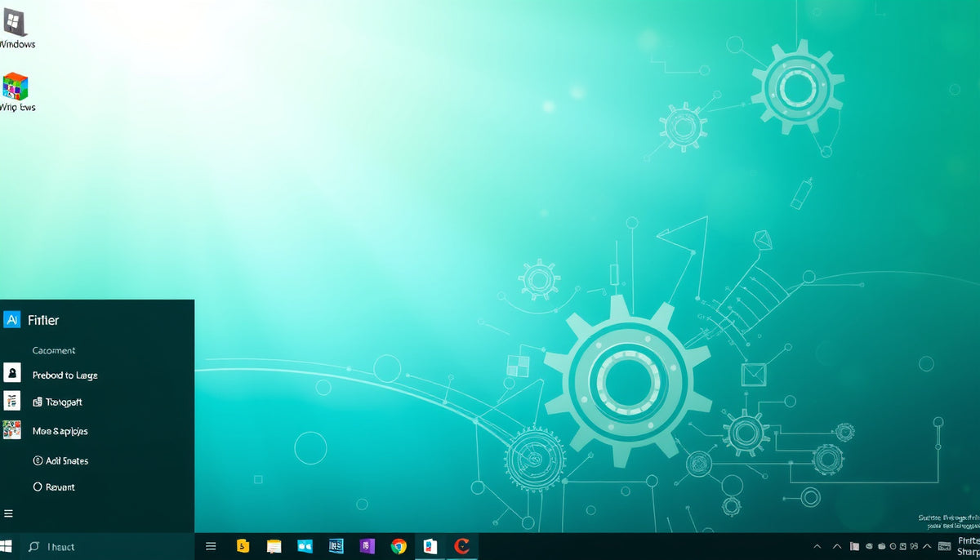Expand the hidden icons chevron in system tray
980x560 pixels.
817,545
